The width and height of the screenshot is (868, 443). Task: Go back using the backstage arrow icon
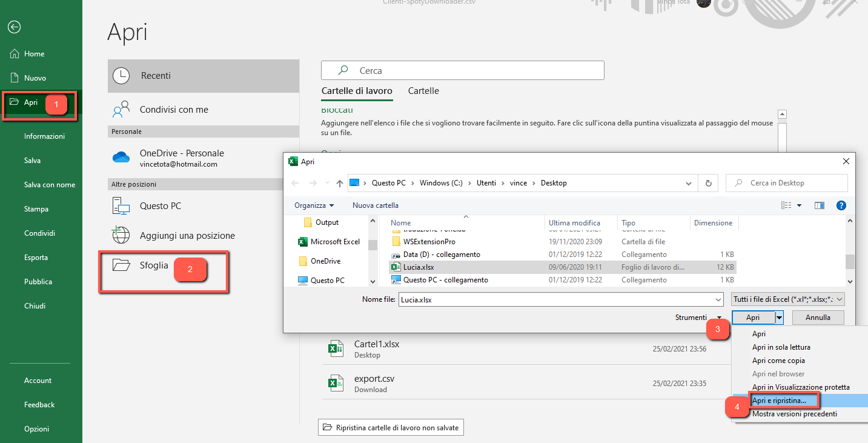tap(14, 27)
